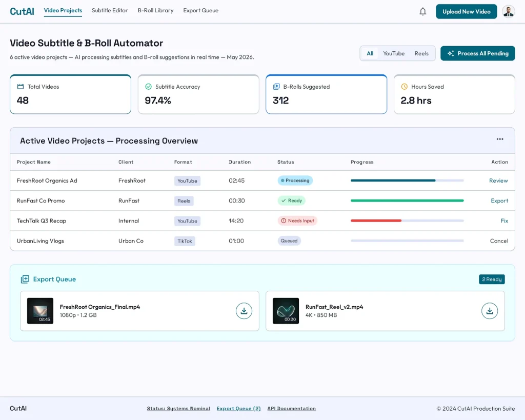The height and width of the screenshot is (420, 525).
Task: Click Process All Pending button
Action: click(x=478, y=53)
